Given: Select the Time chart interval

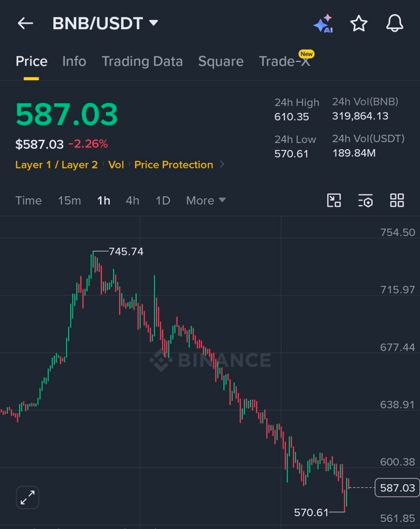Looking at the screenshot, I should [28, 200].
